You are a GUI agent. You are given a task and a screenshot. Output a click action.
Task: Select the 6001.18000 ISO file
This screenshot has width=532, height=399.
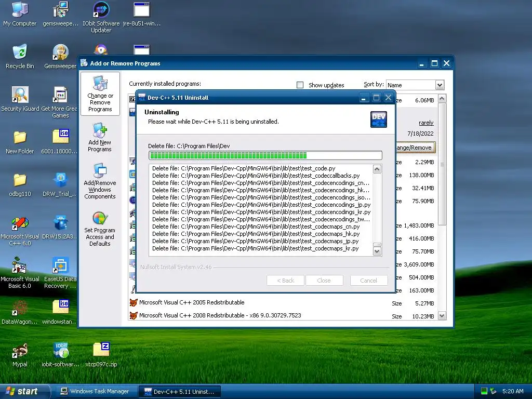click(60, 142)
